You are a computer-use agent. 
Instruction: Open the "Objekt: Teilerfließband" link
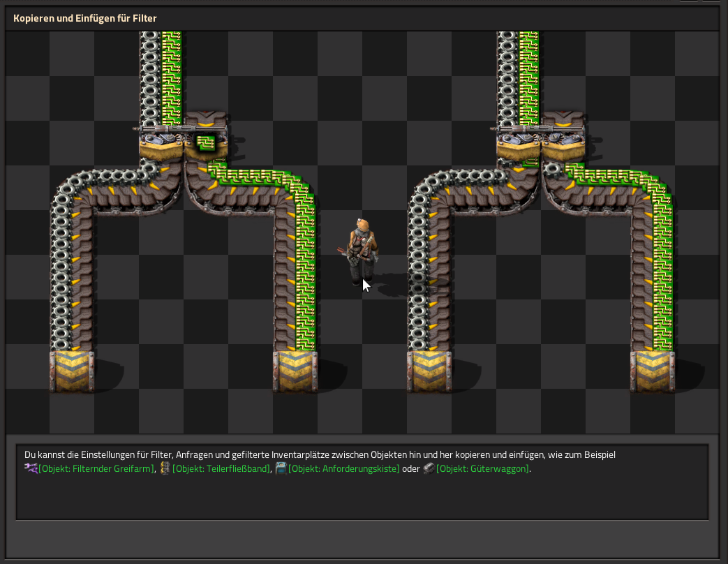click(221, 469)
